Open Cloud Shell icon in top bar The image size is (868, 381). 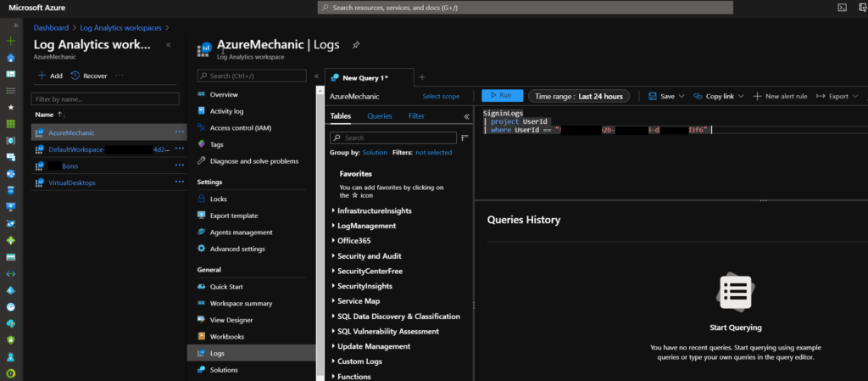(x=842, y=8)
